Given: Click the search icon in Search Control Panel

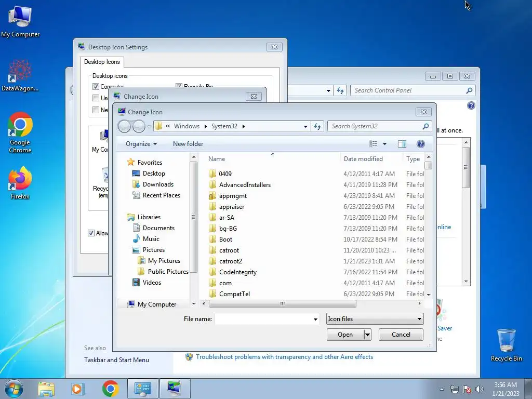Looking at the screenshot, I should [469, 90].
